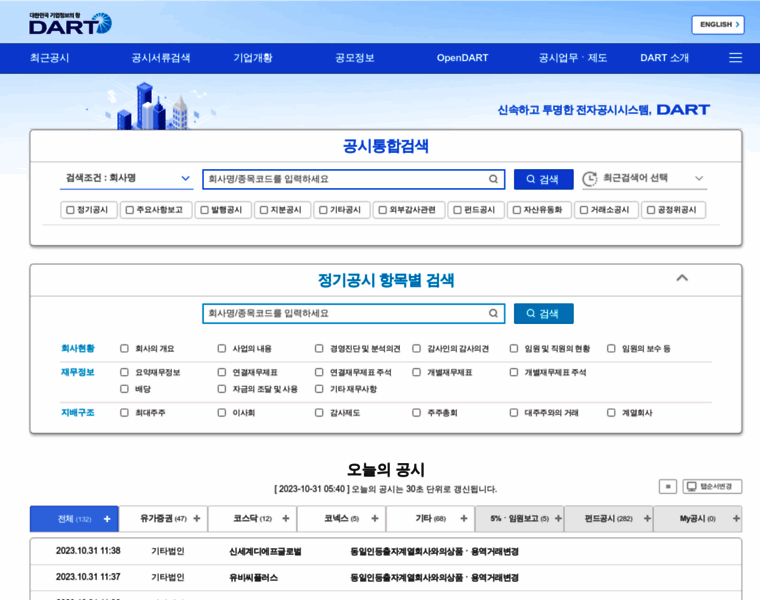The width and height of the screenshot is (760, 600).
Task: Open 유비씨플러스 동일인등출자계열회사와의상품 report
Action: click(x=434, y=578)
